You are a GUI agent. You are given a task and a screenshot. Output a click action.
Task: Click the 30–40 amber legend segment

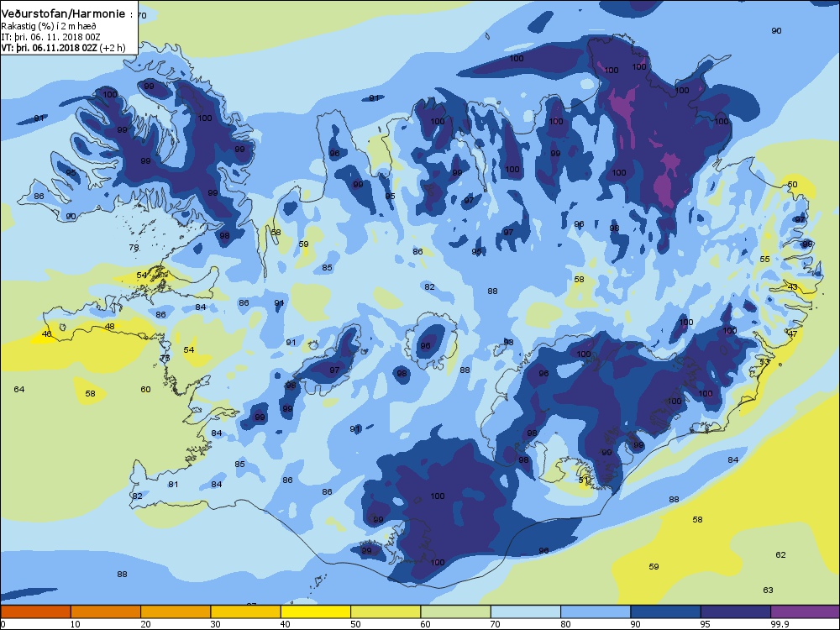[x=246, y=612]
